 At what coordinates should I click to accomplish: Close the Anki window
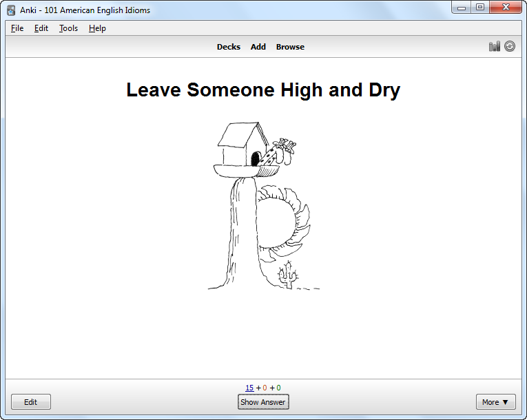(x=506, y=8)
